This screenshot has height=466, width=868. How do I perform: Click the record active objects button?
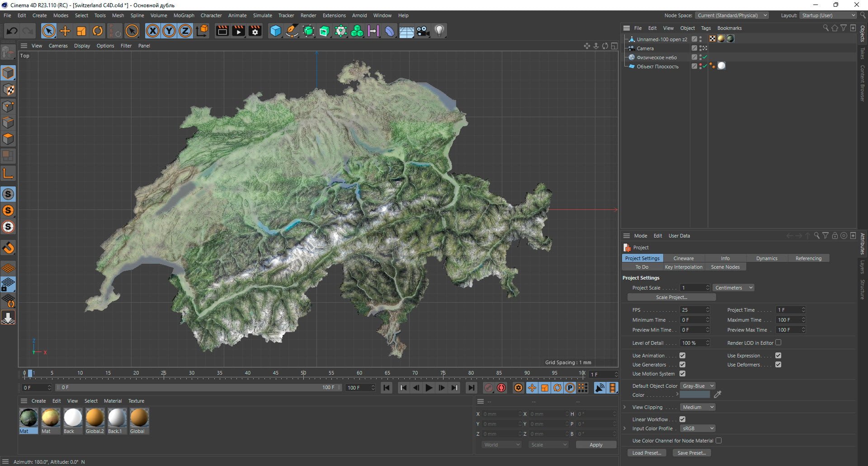(x=488, y=388)
